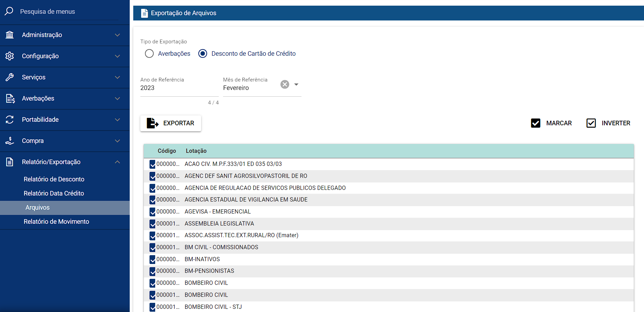This screenshot has width=644, height=312.
Task: Uncheck the ASSOC.ASSIST.TEC.EXT.RURAL/RO row checkbox
Action: pos(152,235)
